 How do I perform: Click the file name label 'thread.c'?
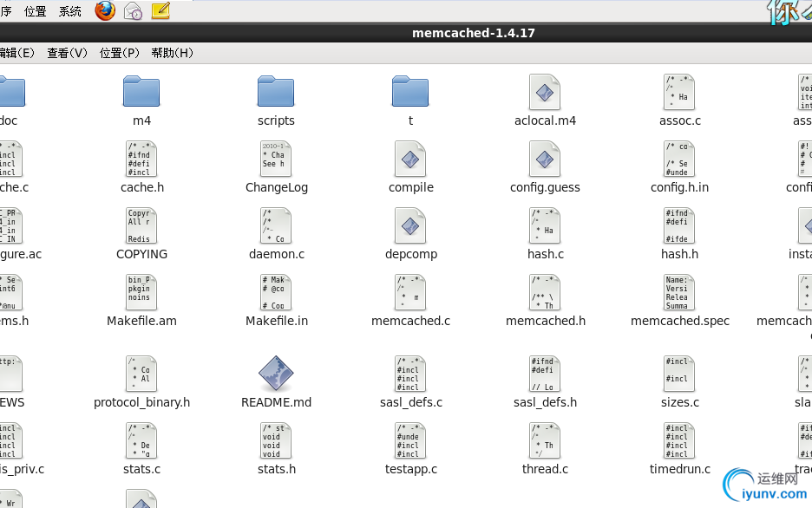click(x=545, y=469)
